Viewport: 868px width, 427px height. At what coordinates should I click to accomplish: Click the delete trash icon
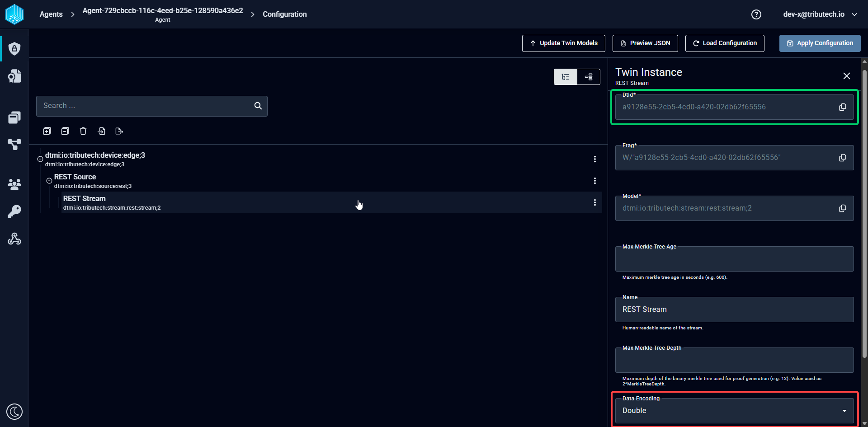click(83, 131)
